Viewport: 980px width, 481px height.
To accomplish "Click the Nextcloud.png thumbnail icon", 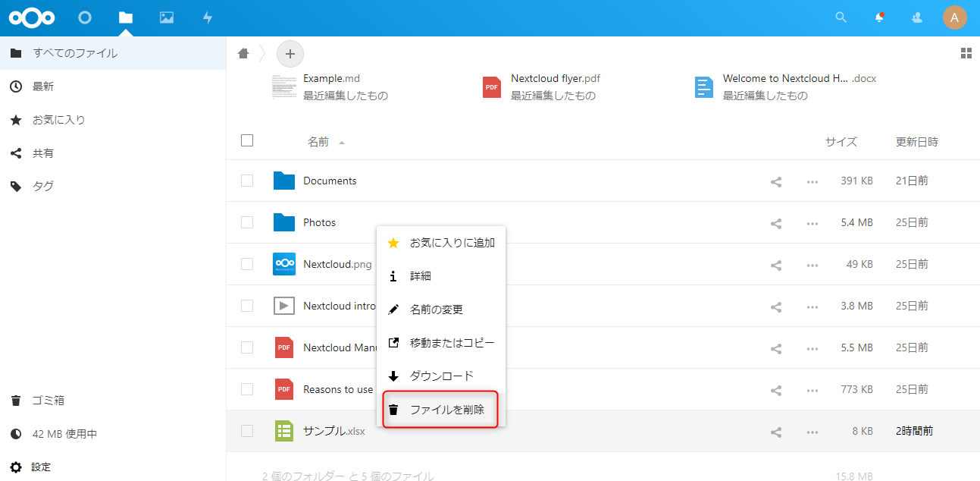I will point(284,264).
